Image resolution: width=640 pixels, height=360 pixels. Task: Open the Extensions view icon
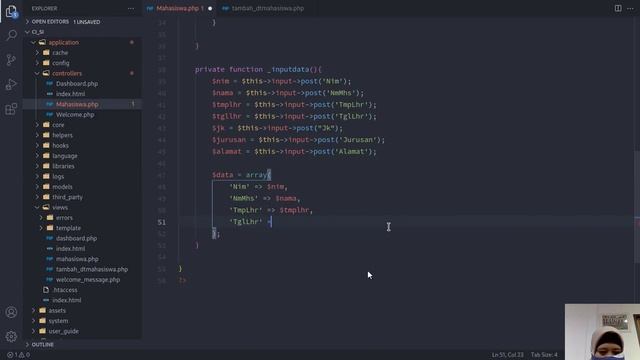click(x=11, y=109)
